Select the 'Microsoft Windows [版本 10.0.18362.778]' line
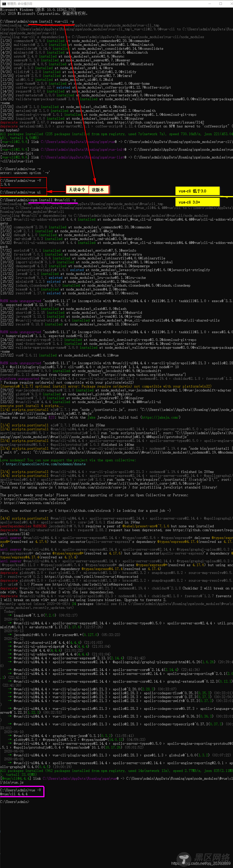This screenshot has width=233, height=868. [38, 10]
